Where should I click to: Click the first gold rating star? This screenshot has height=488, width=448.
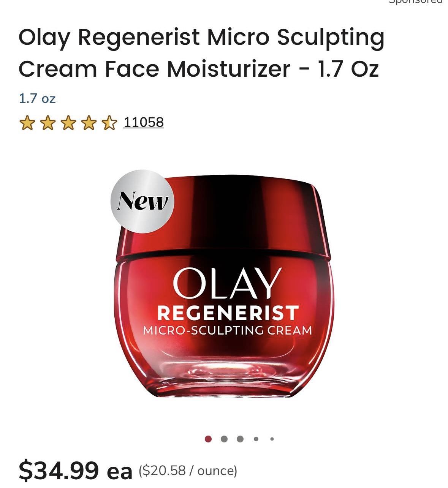coord(27,123)
